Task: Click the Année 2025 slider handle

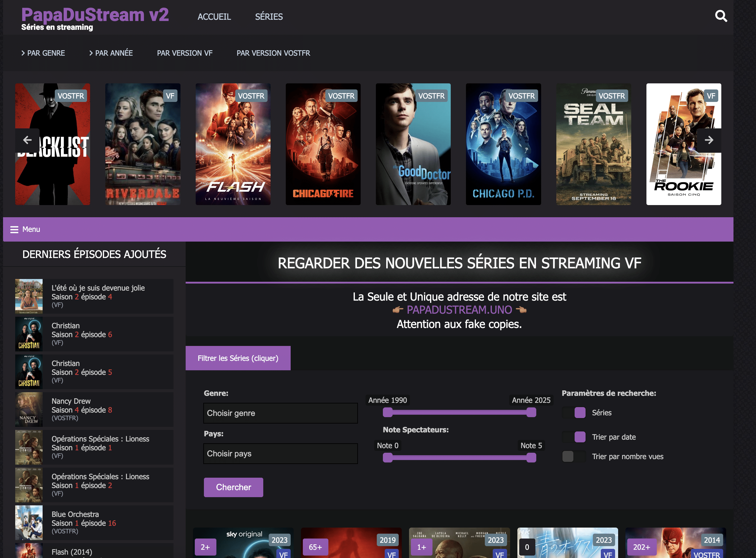Action: tap(531, 413)
